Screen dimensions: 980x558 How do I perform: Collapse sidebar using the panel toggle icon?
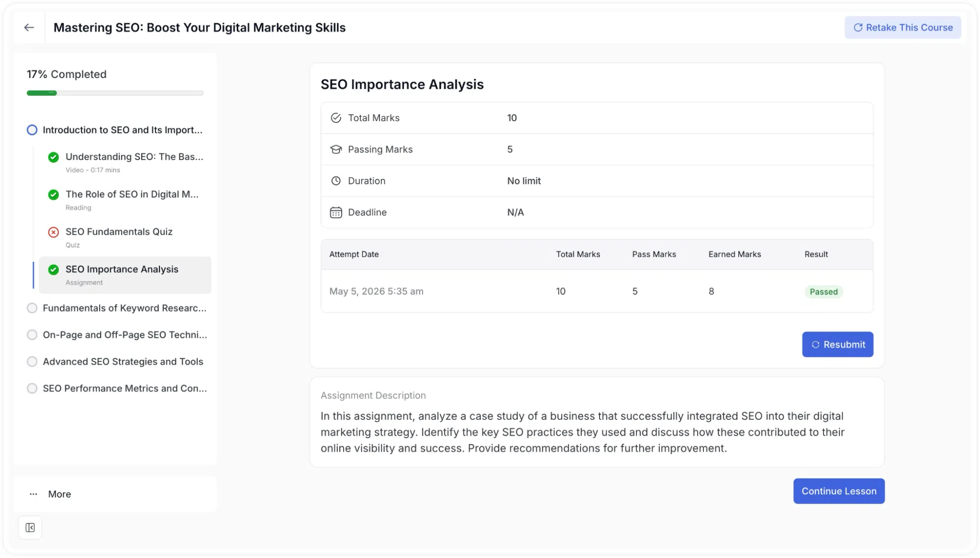[30, 528]
